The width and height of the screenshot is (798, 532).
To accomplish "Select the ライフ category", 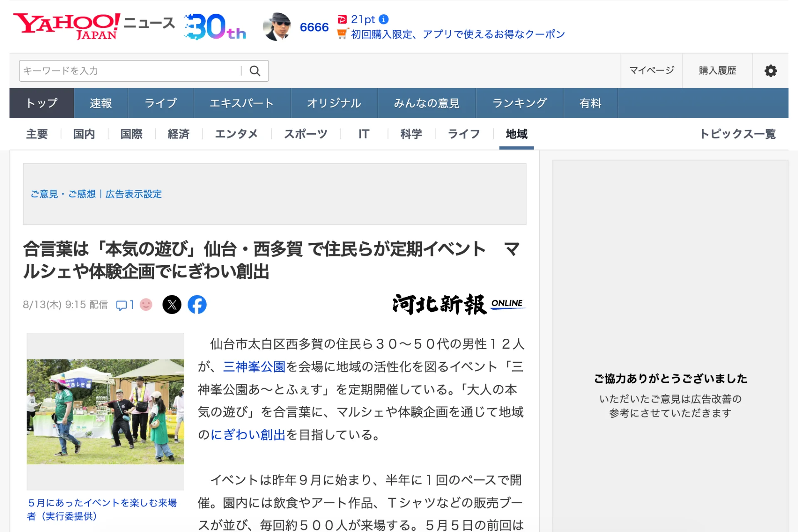I will [464, 134].
